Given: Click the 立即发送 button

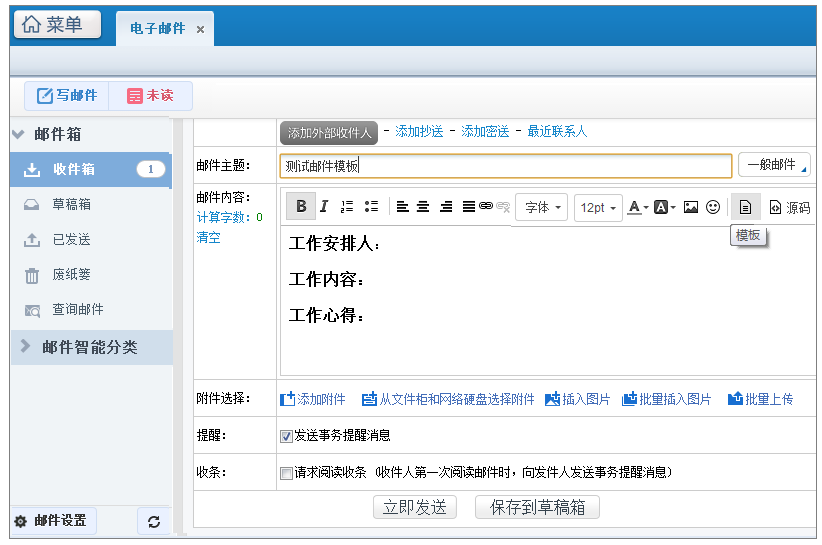Looking at the screenshot, I should pyautogui.click(x=414, y=507).
